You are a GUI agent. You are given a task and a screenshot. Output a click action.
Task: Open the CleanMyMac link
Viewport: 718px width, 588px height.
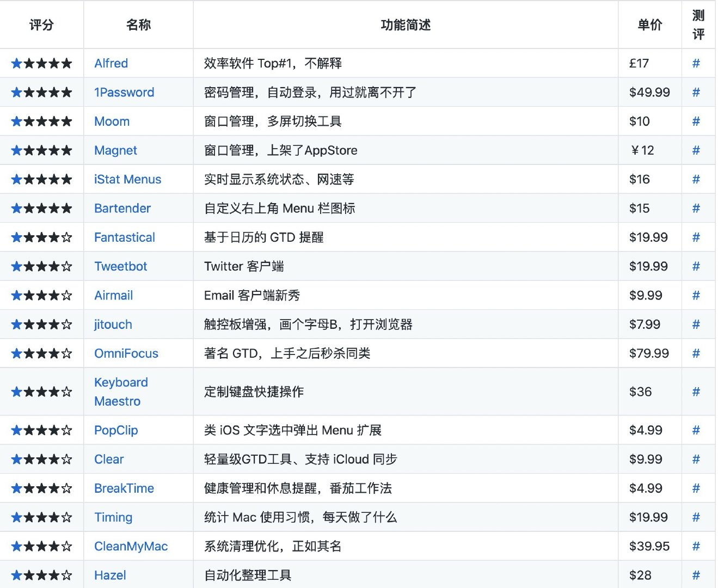coord(131,546)
